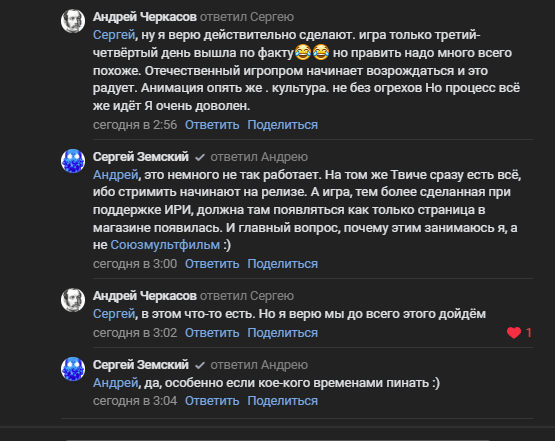The height and width of the screenshot is (441, 555).
Task: Click Андрей Черкасов's avatar on 3:02 comment
Action: [73, 300]
